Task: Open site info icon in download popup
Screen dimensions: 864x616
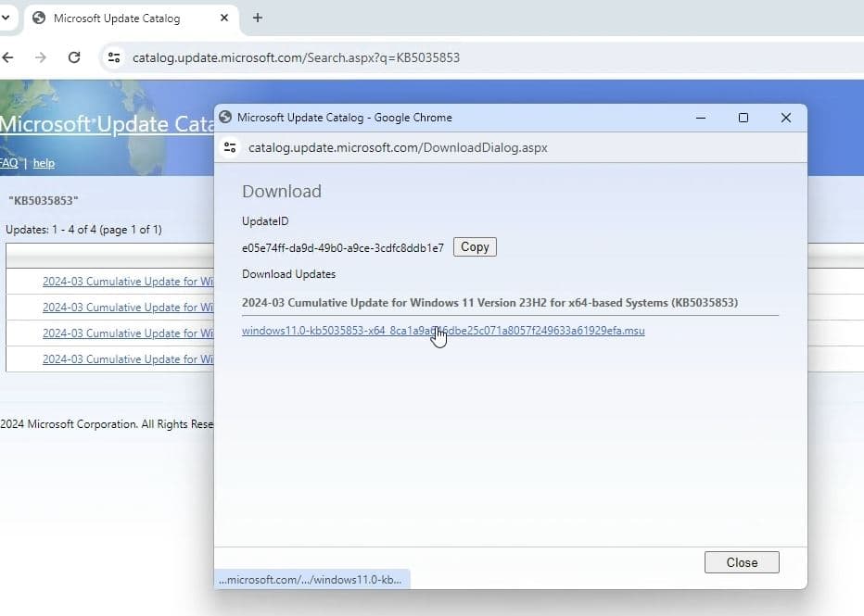Action: click(230, 147)
